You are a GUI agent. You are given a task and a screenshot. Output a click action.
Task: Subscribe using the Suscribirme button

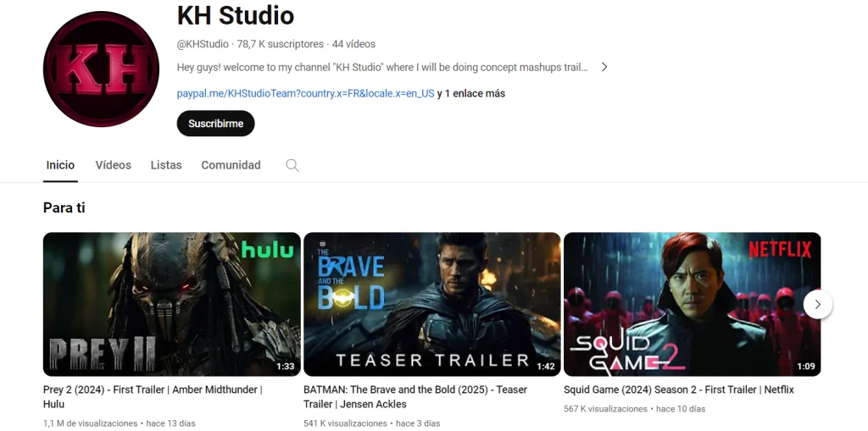[216, 124]
